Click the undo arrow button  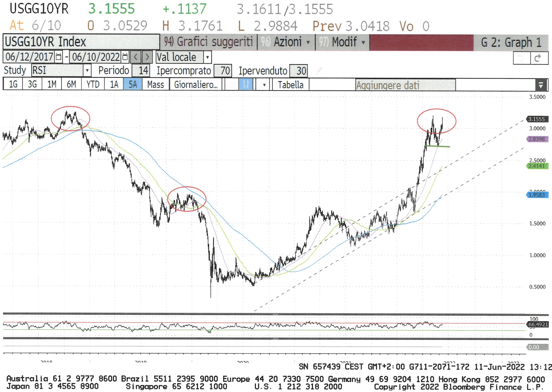521,58
